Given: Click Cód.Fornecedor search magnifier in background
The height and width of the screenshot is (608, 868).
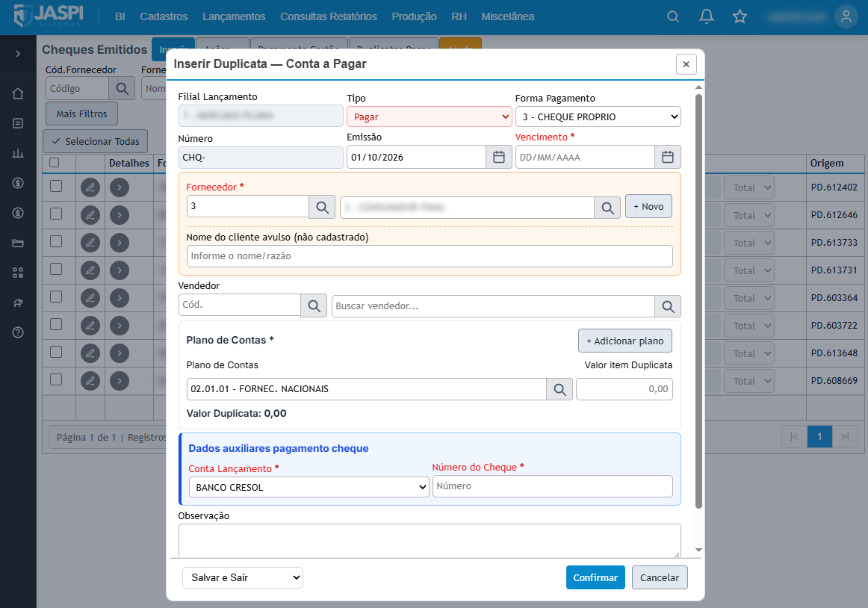Looking at the screenshot, I should tap(122, 89).
